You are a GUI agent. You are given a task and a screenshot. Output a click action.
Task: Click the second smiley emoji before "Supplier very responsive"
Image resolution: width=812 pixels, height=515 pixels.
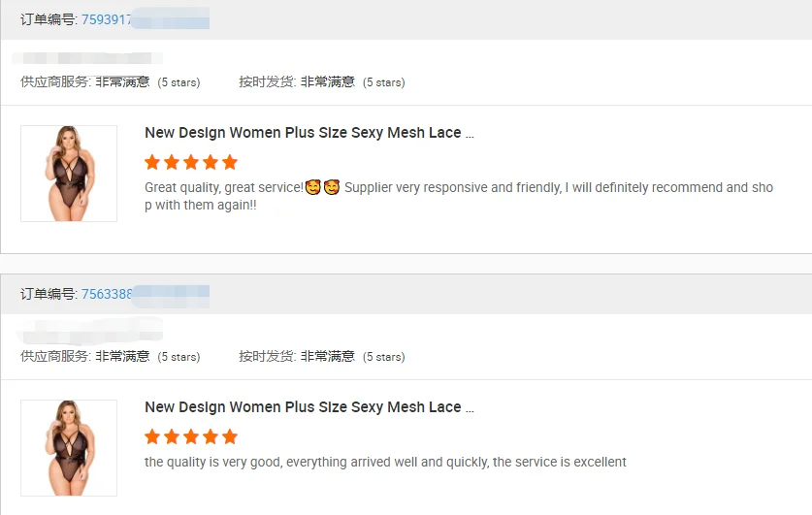[332, 187]
